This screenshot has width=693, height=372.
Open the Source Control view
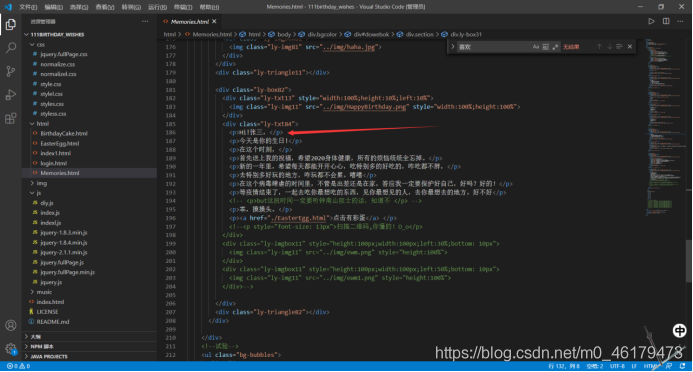click(x=11, y=71)
